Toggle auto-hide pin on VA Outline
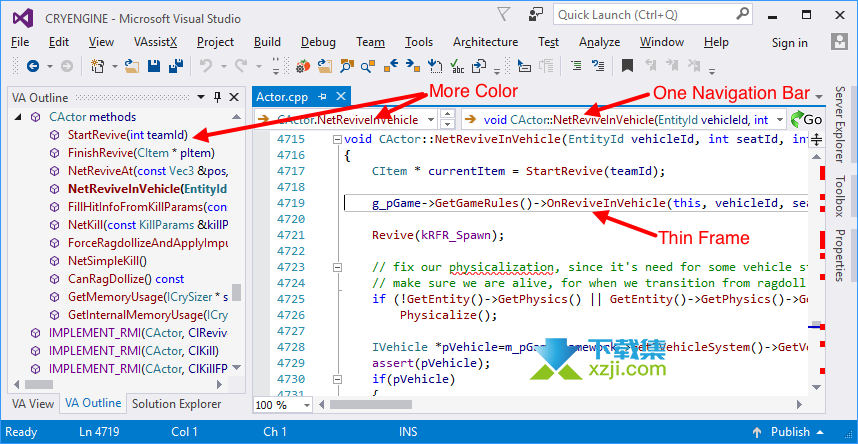The height and width of the screenshot is (444, 858). (x=217, y=97)
